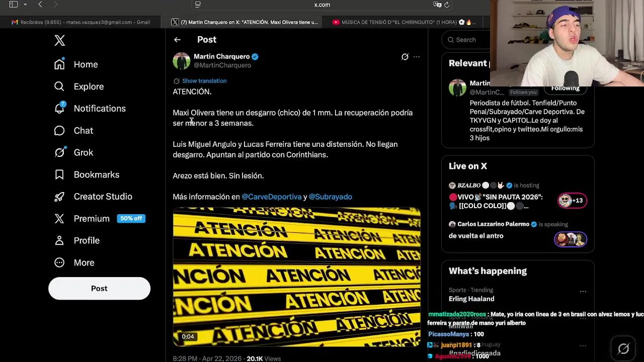Click the white Post button
Screen dimensions: 644x362
pos(99,289)
